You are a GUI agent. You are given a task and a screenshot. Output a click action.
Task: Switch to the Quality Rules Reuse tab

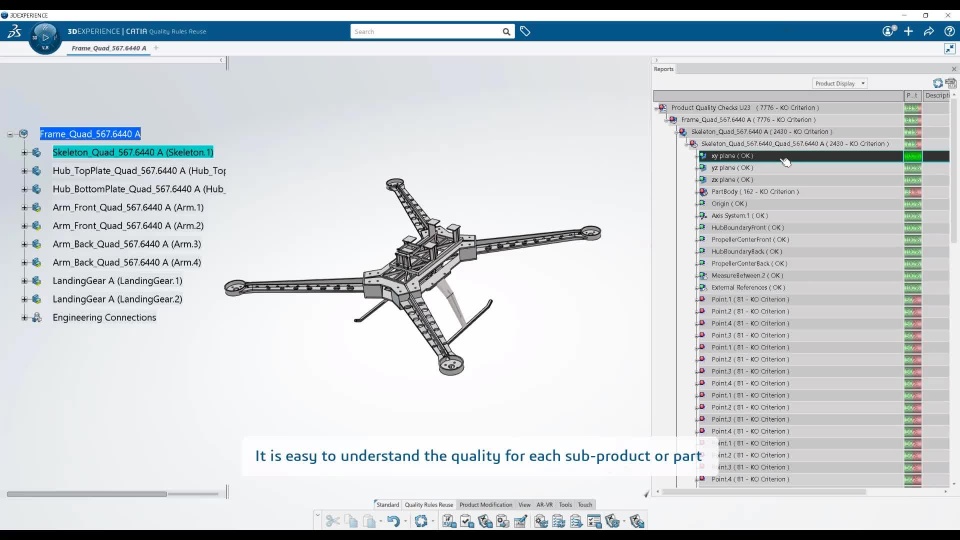[x=429, y=504]
